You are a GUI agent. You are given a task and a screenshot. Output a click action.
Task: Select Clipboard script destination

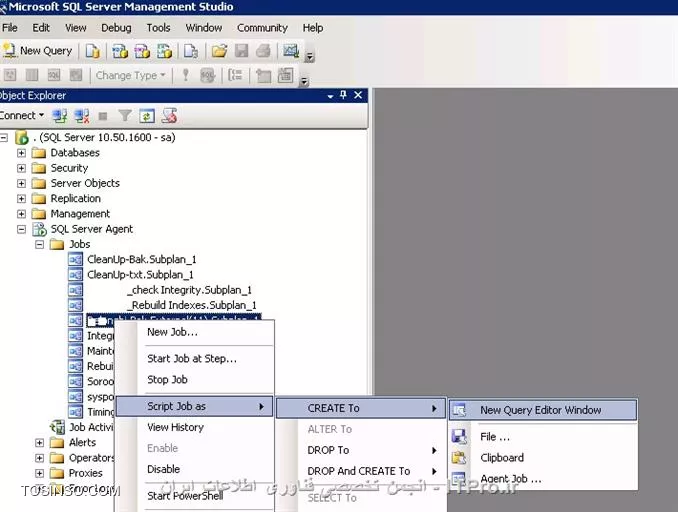pyautogui.click(x=543, y=458)
